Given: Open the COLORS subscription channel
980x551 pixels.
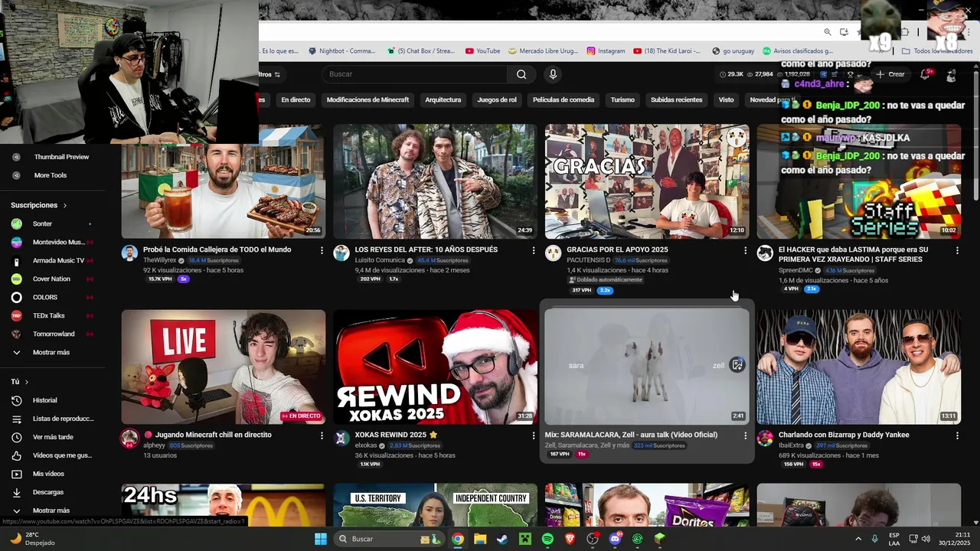Looking at the screenshot, I should tap(44, 297).
